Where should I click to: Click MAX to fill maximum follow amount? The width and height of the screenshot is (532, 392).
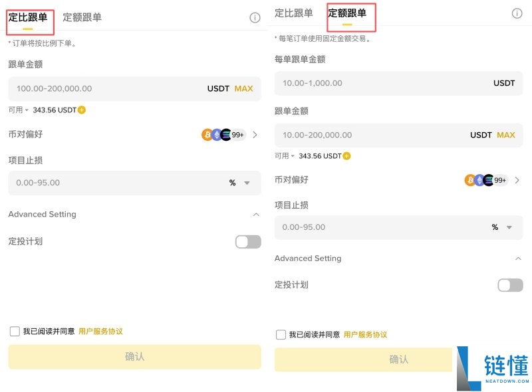245,88
